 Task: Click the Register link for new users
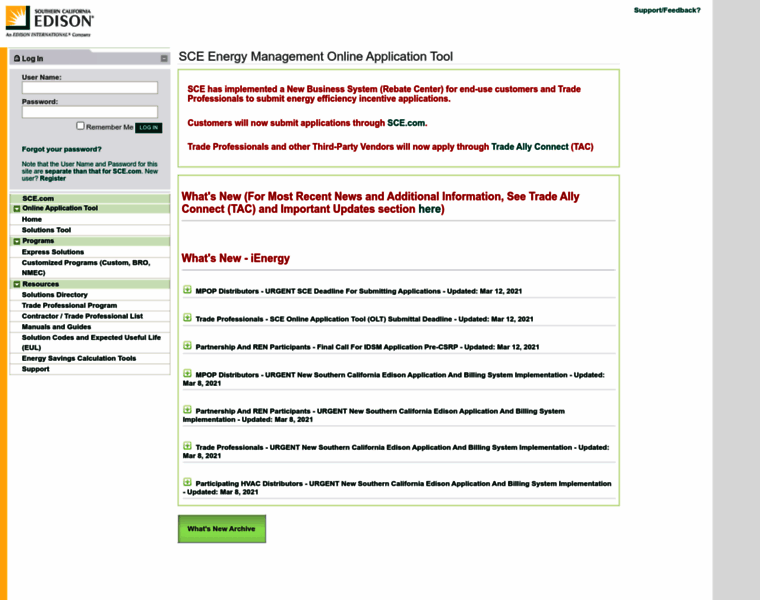pyautogui.click(x=53, y=178)
